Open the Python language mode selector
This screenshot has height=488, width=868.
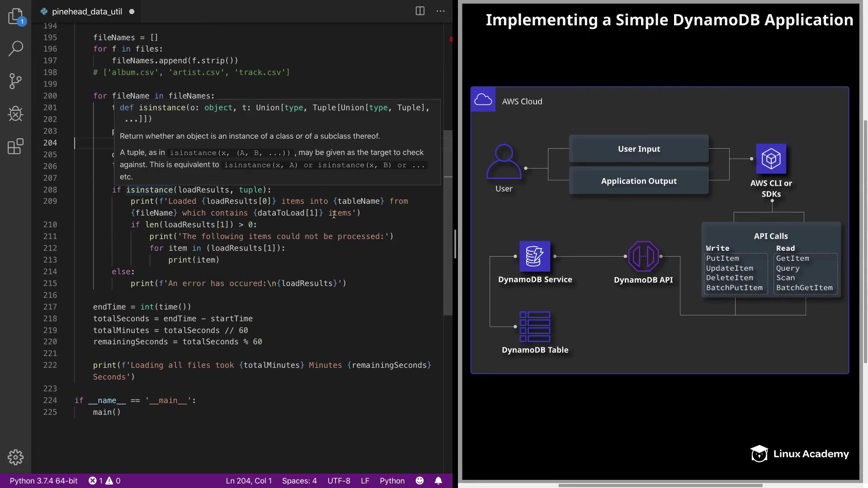tap(392, 481)
